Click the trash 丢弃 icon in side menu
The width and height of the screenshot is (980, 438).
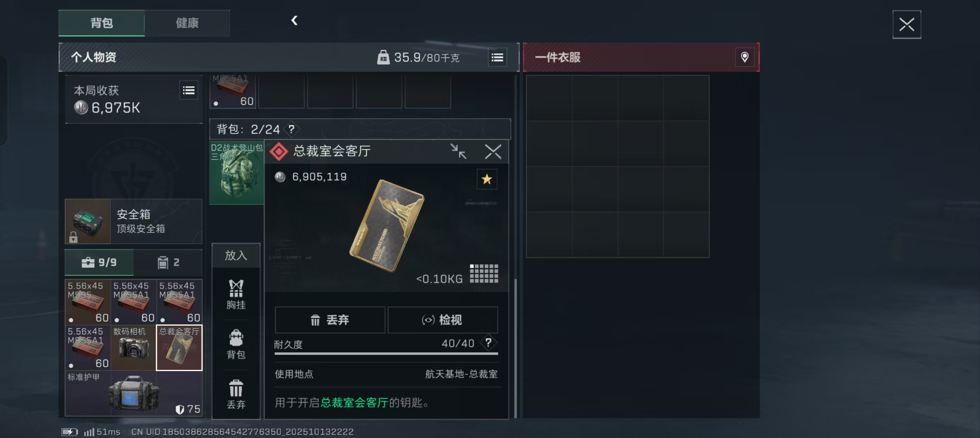point(236,394)
